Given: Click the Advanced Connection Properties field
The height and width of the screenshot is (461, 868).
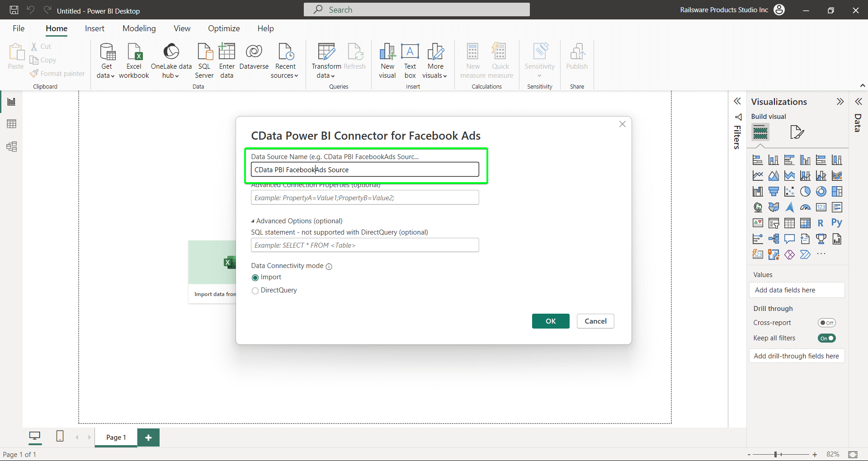Looking at the screenshot, I should [x=365, y=198].
